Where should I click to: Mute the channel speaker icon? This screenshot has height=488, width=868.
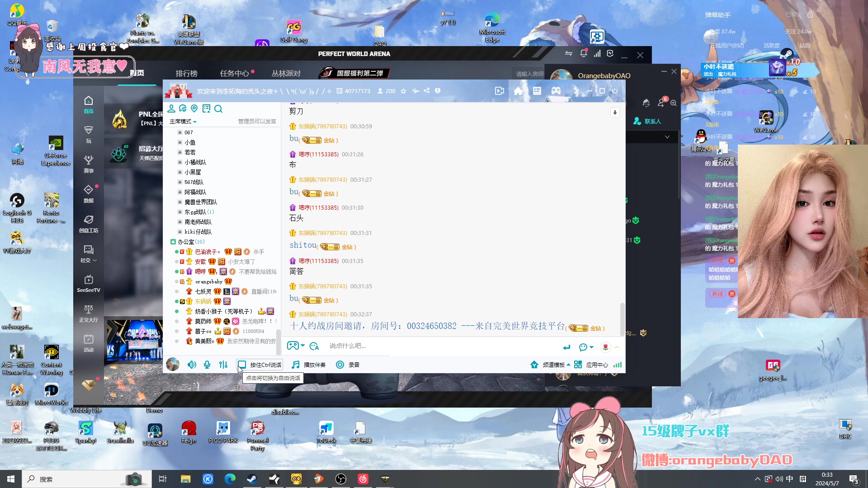(192, 365)
